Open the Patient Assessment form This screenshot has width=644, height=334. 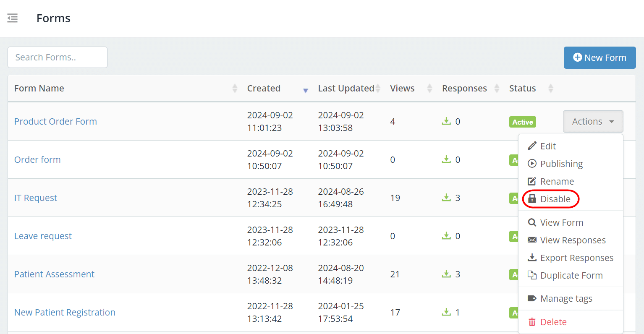point(54,274)
